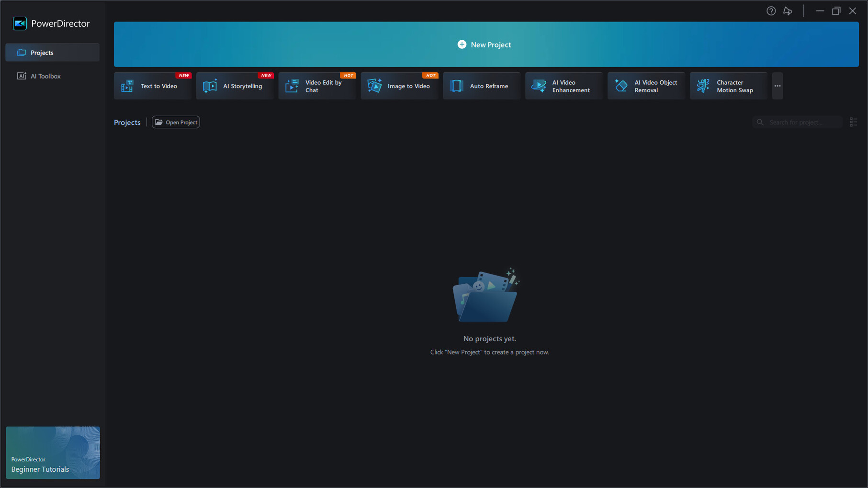Launch the Text to Video tool
868x488 pixels.
(152, 86)
